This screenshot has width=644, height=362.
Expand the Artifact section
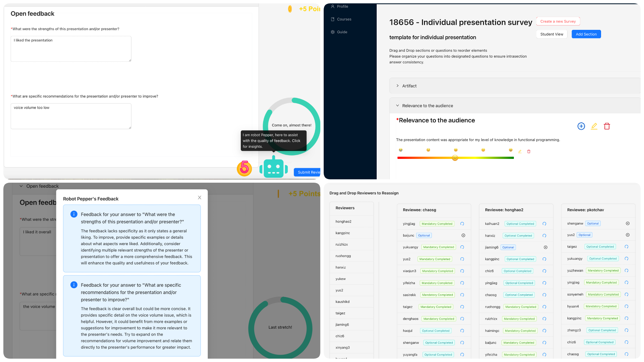(x=397, y=86)
